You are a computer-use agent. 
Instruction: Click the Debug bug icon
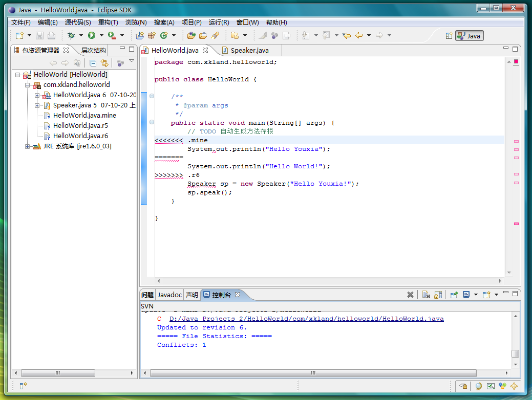[71, 35]
